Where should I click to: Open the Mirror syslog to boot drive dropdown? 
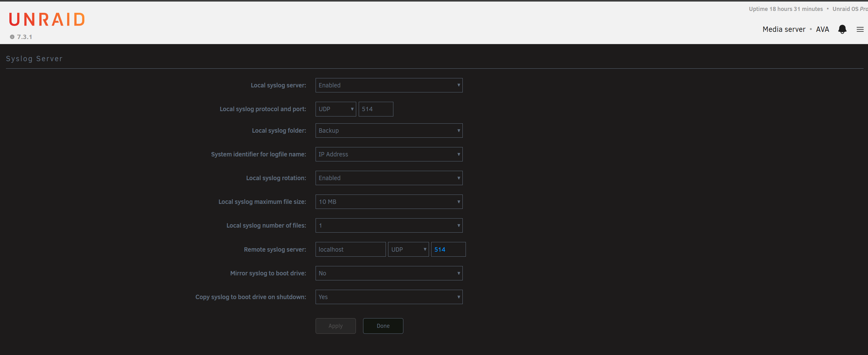pos(389,273)
